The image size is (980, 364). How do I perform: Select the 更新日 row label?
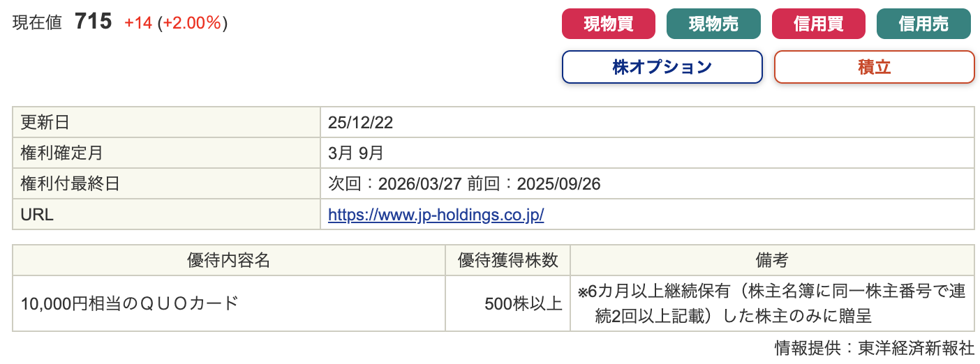(x=45, y=123)
